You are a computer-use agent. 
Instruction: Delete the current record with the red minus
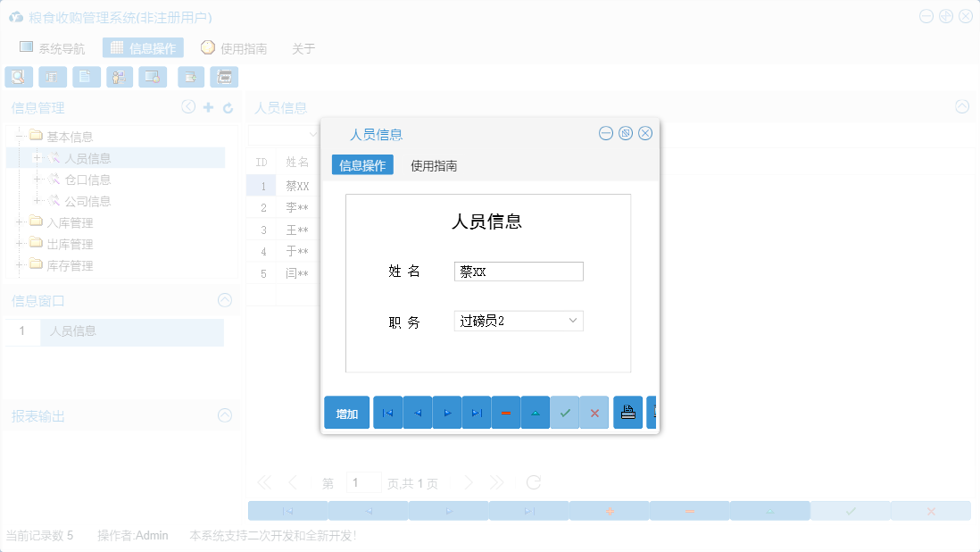click(x=505, y=412)
